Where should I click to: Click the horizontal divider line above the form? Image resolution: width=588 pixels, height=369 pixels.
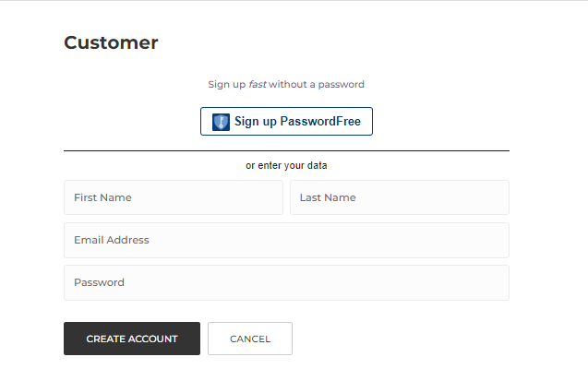click(x=286, y=150)
